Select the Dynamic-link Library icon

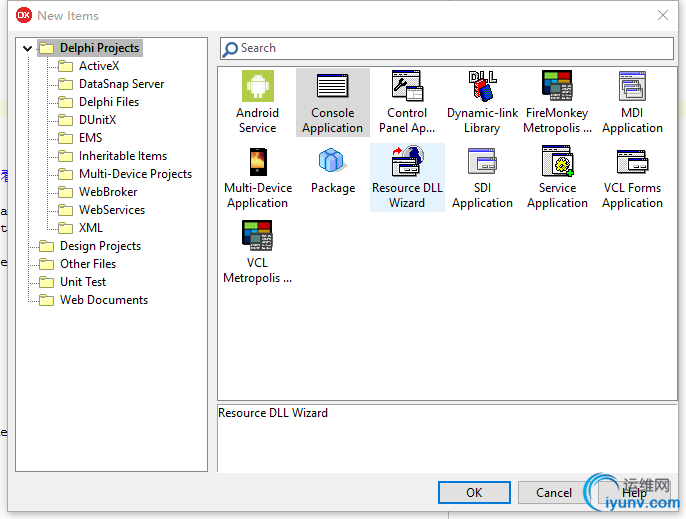point(482,86)
